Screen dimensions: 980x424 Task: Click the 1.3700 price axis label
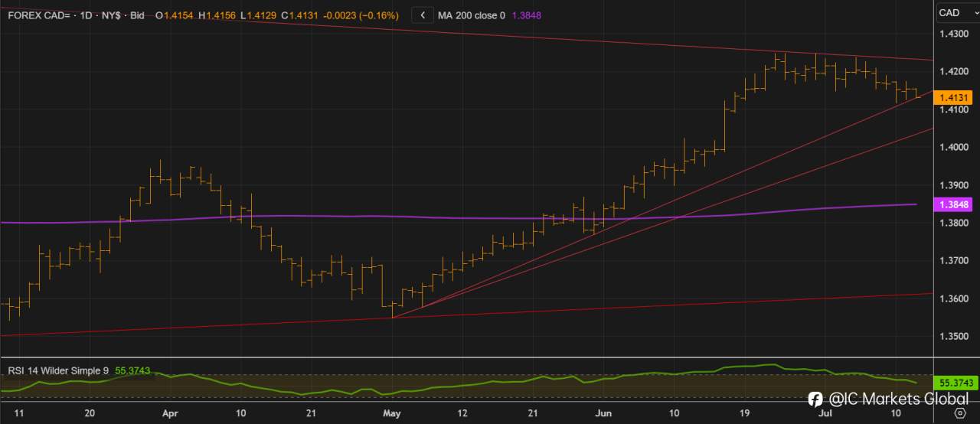(953, 261)
